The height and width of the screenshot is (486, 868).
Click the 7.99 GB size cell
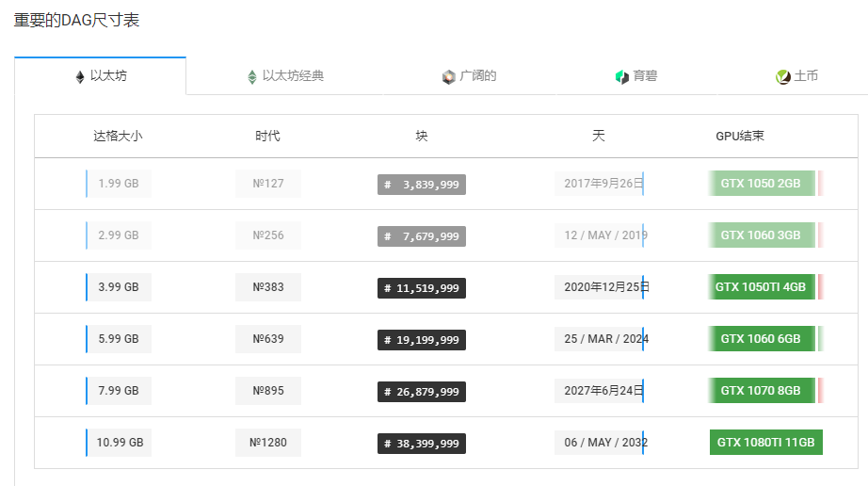[x=119, y=391]
